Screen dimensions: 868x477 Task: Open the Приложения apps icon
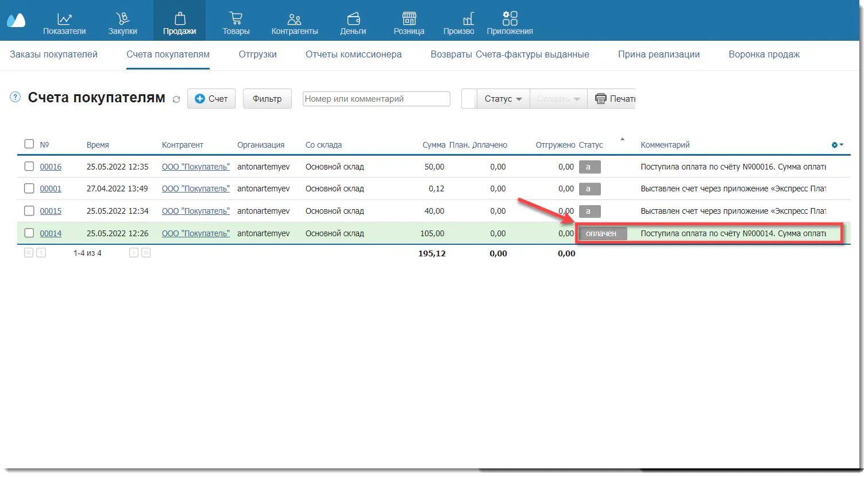pyautogui.click(x=510, y=19)
